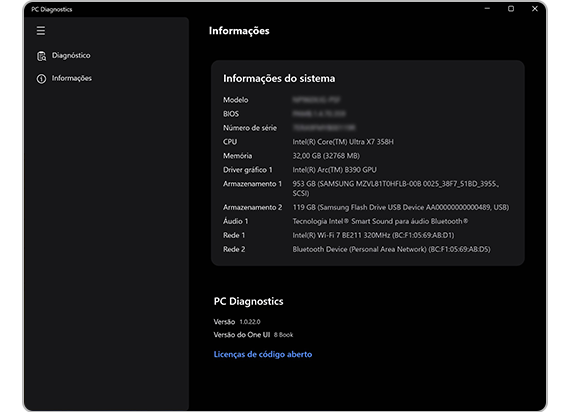Click the Informações info circle icon
The image size is (570, 412).
click(41, 79)
